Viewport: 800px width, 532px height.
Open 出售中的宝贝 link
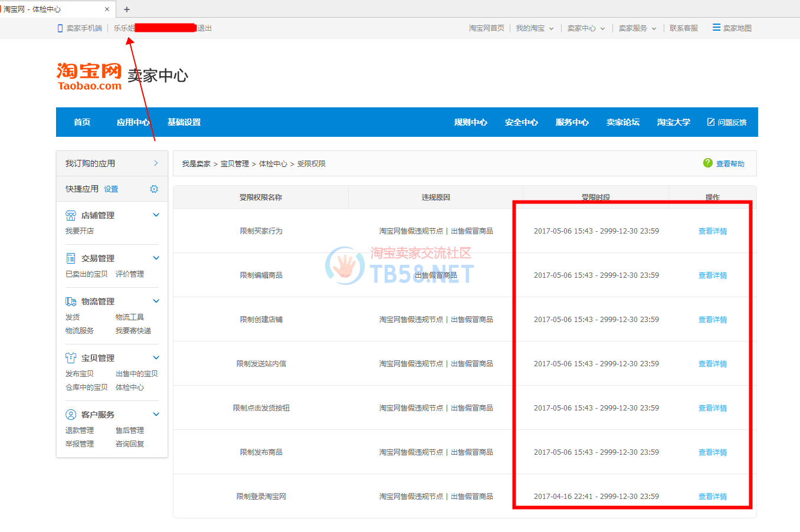(x=137, y=374)
